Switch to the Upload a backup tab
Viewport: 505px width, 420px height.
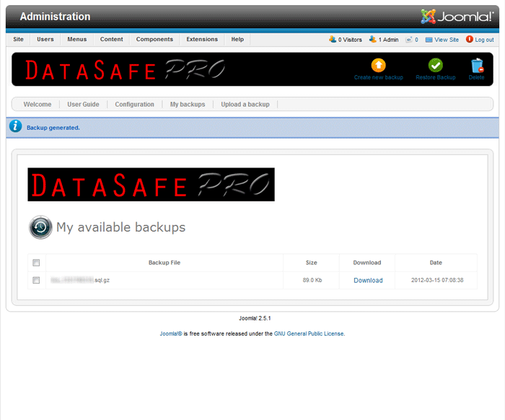pos(245,105)
